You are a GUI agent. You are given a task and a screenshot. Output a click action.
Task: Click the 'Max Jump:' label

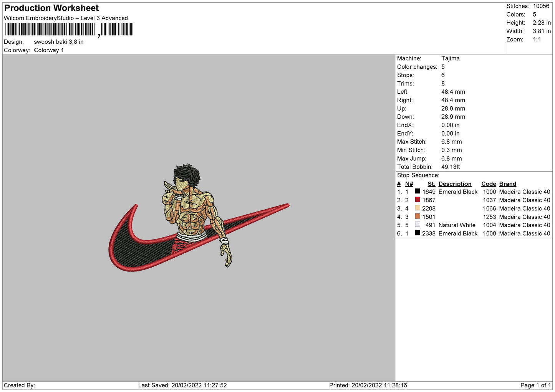[412, 159]
